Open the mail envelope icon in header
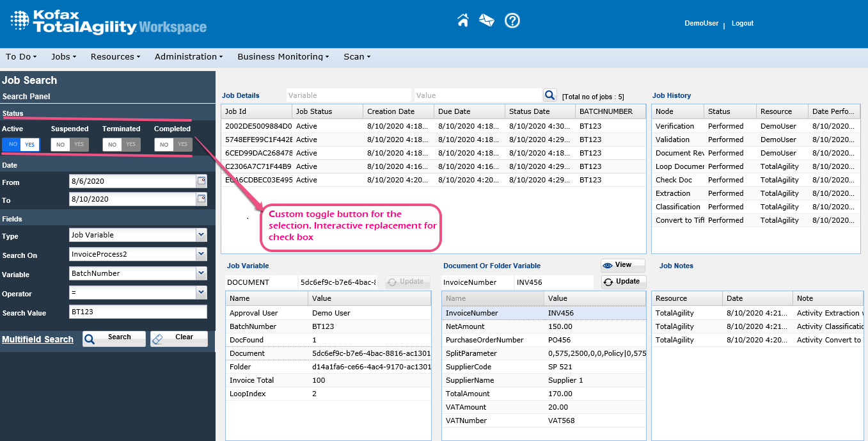The height and width of the screenshot is (441, 868). point(487,20)
